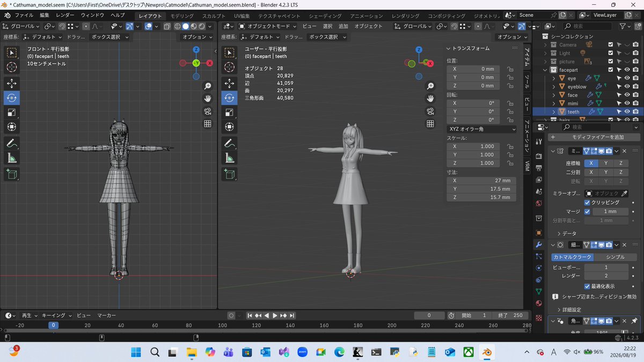Image resolution: width=644 pixels, height=362 pixels.
Task: Select the Scale tool in left viewport
Action: pyautogui.click(x=12, y=113)
